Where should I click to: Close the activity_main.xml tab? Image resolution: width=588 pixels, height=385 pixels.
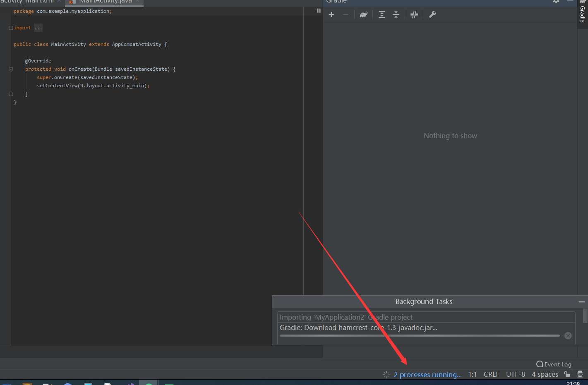[x=59, y=2]
